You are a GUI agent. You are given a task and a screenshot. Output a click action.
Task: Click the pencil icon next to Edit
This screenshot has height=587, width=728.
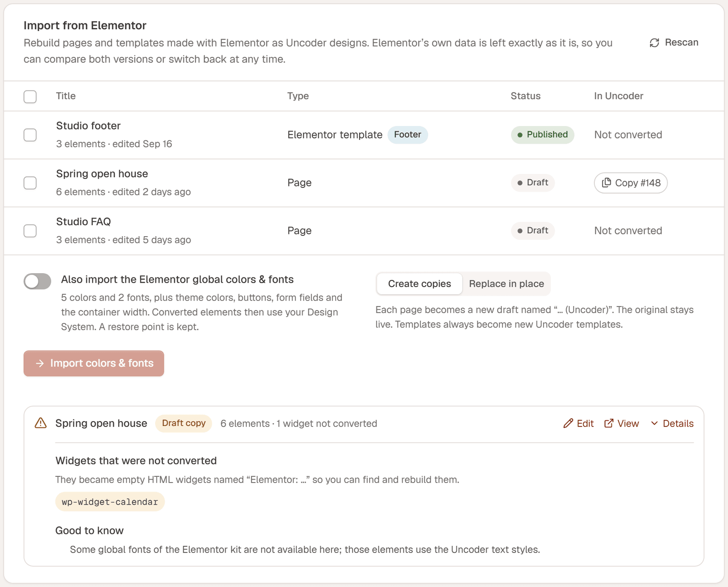[x=568, y=423]
